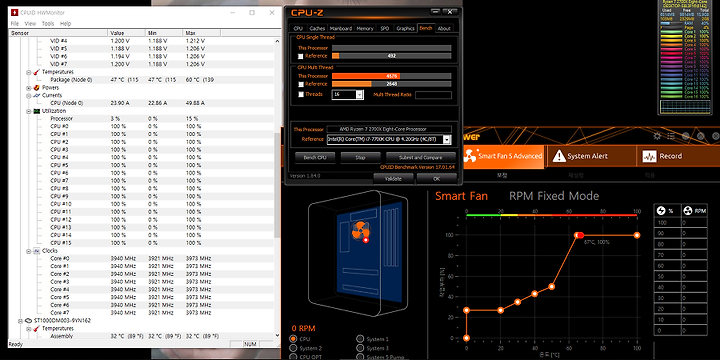This screenshot has width=720, height=360.
Task: Select the orange CPU fan in the case diagram
Action: 360,231
